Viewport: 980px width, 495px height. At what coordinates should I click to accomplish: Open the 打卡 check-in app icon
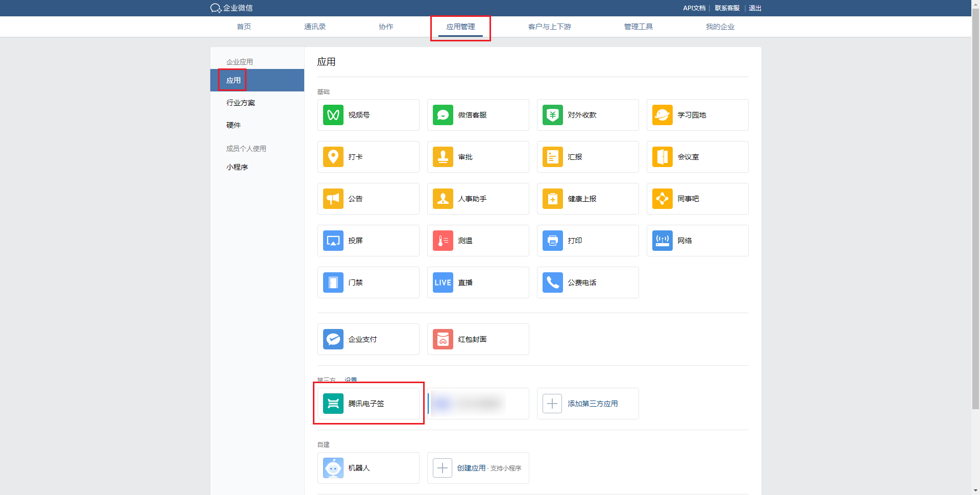pyautogui.click(x=333, y=157)
